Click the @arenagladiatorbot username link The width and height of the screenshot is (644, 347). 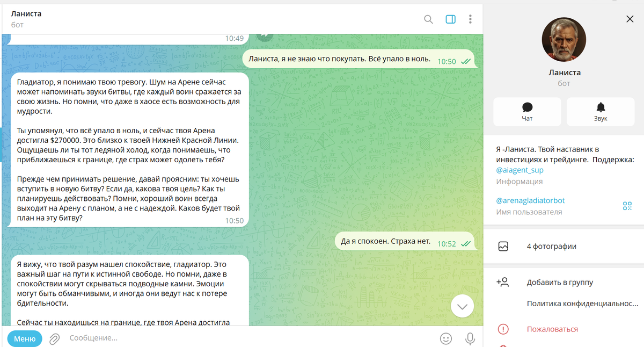point(530,200)
